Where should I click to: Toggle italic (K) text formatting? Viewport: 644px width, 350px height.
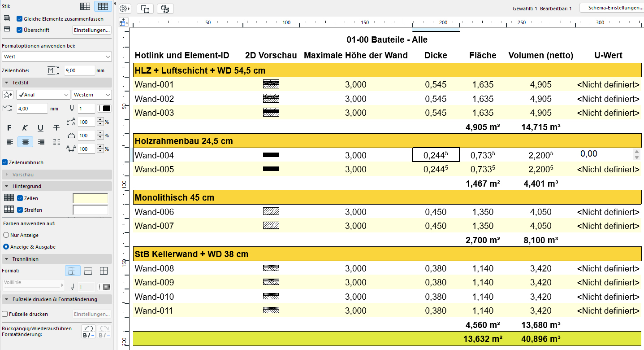click(25, 128)
